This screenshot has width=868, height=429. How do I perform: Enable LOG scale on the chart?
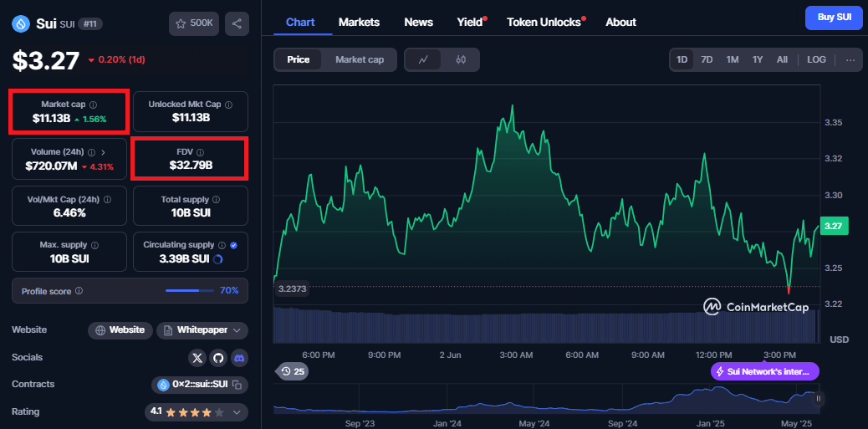click(x=816, y=59)
